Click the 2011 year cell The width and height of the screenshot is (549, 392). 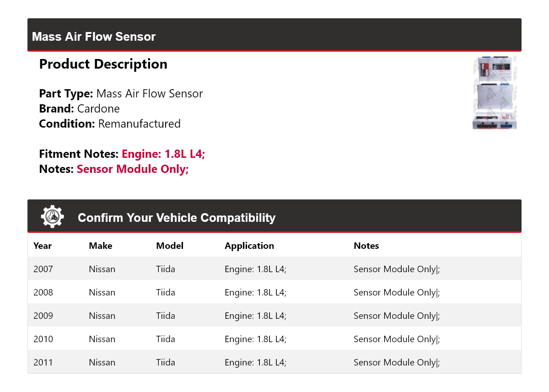(x=43, y=362)
